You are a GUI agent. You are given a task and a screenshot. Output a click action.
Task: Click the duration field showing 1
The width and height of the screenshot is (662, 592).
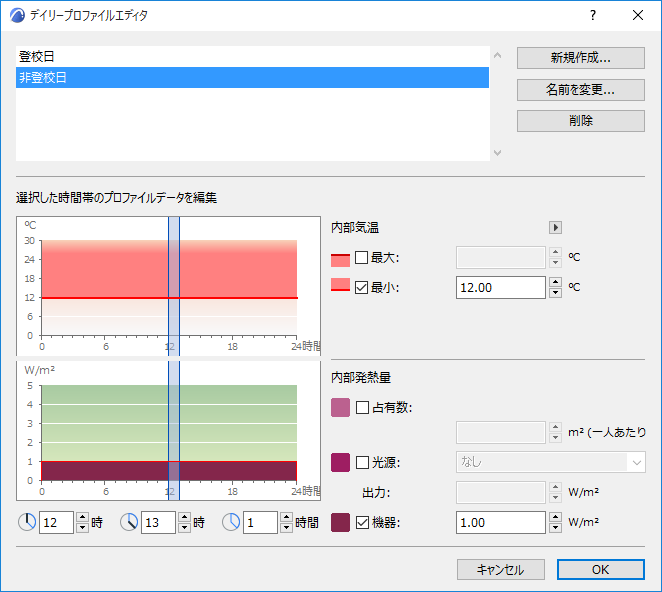(260, 523)
